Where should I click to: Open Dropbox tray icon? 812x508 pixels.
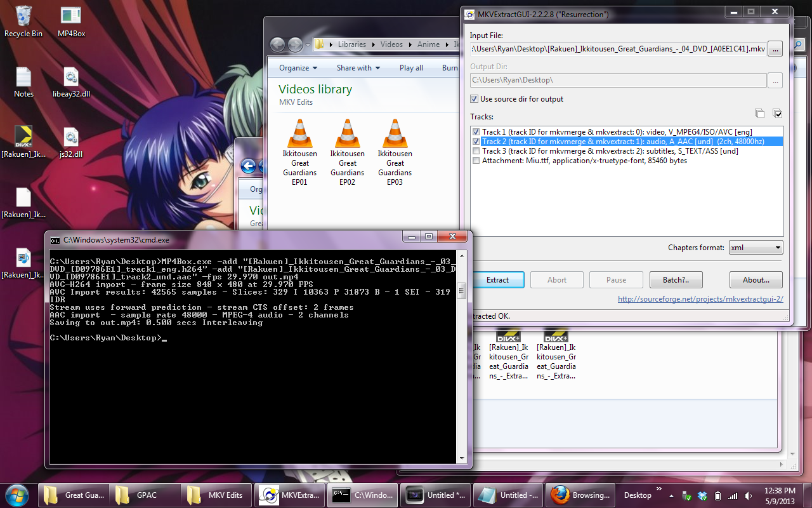click(x=702, y=495)
